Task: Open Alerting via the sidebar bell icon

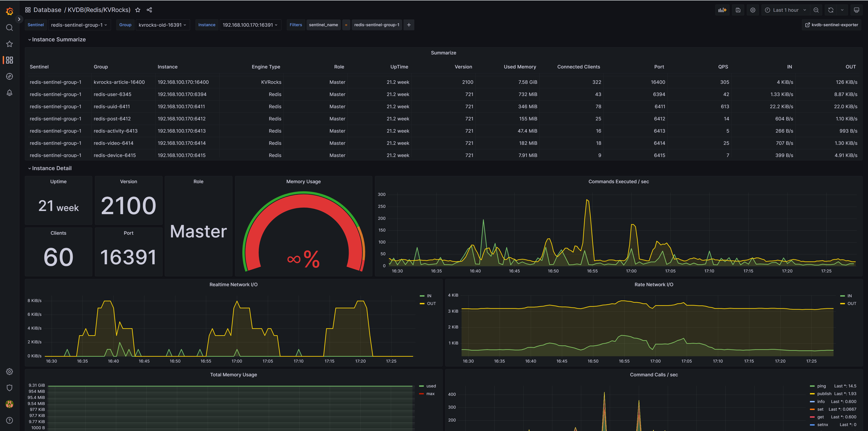Action: click(9, 93)
